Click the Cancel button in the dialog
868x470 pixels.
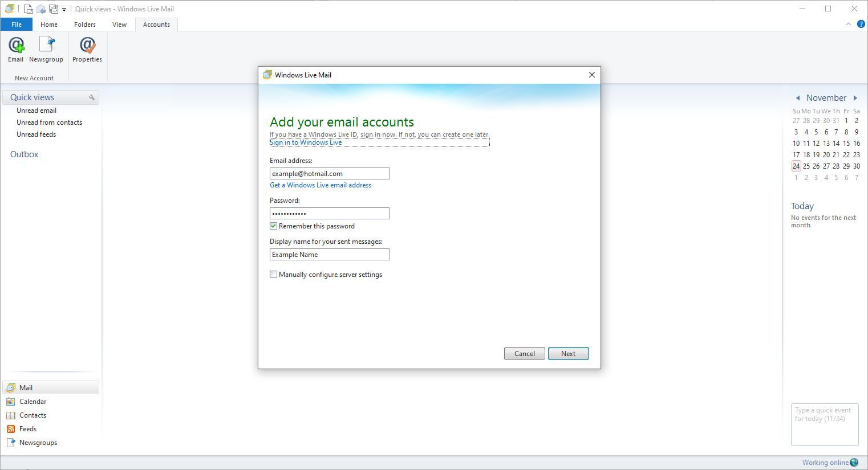pyautogui.click(x=525, y=354)
